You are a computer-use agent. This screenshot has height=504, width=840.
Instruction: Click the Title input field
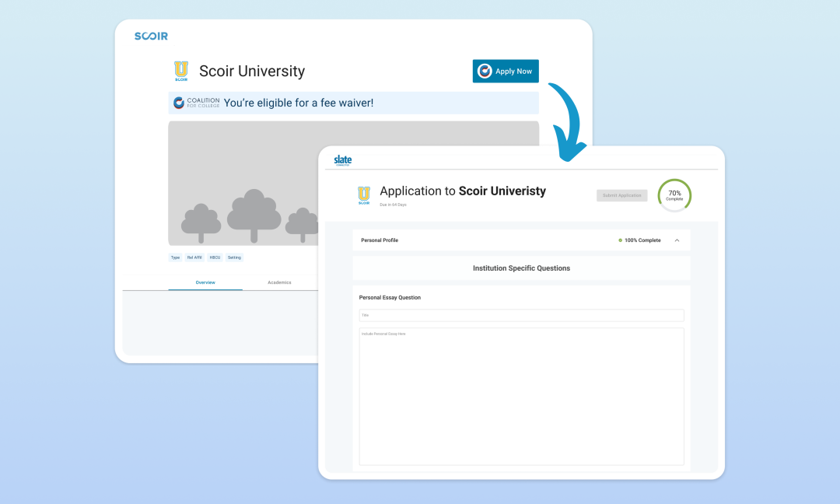point(521,315)
